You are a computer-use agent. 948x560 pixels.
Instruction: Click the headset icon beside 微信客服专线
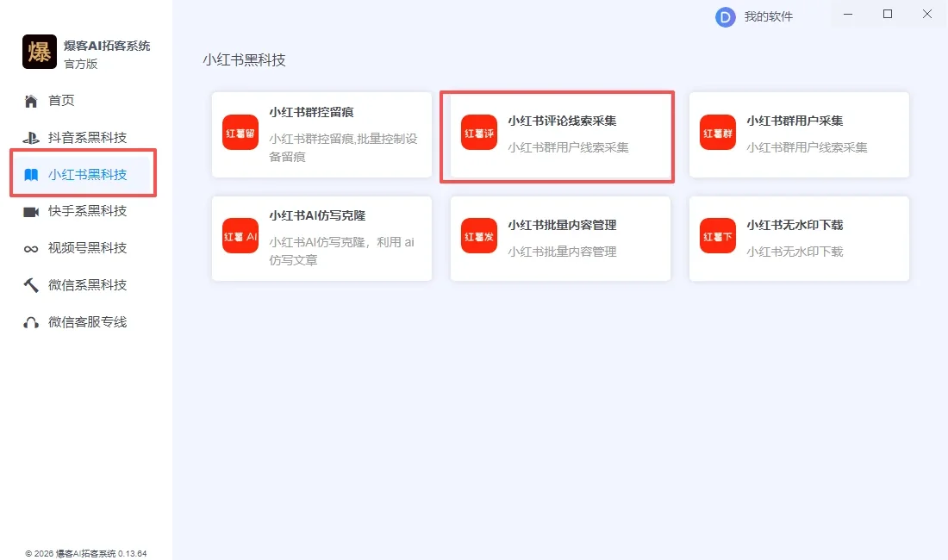31,322
